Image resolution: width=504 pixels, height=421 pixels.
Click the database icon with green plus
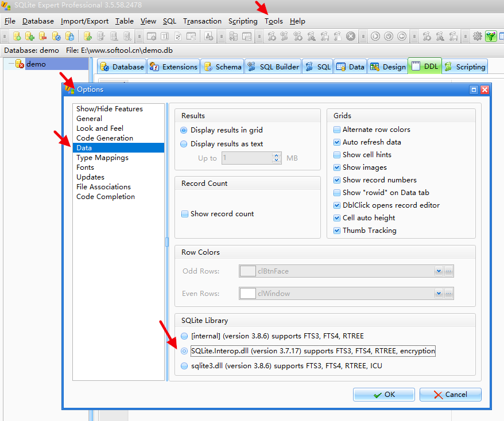30,36
